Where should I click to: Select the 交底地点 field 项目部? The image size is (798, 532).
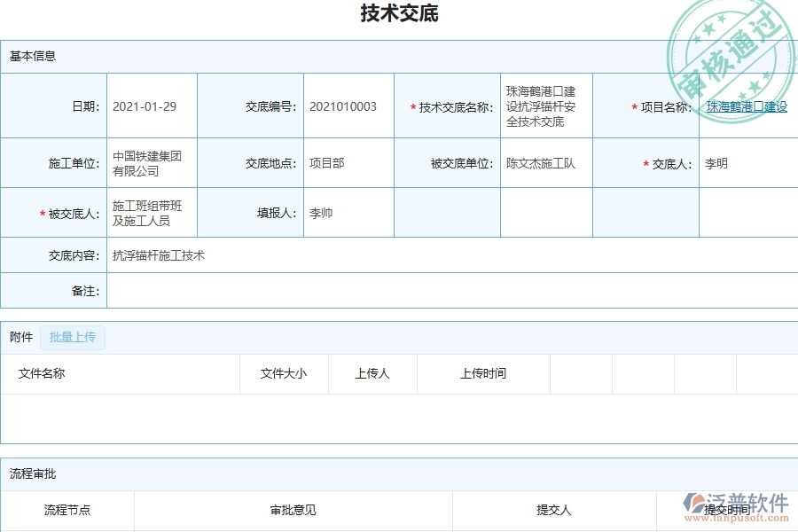pyautogui.click(x=328, y=162)
